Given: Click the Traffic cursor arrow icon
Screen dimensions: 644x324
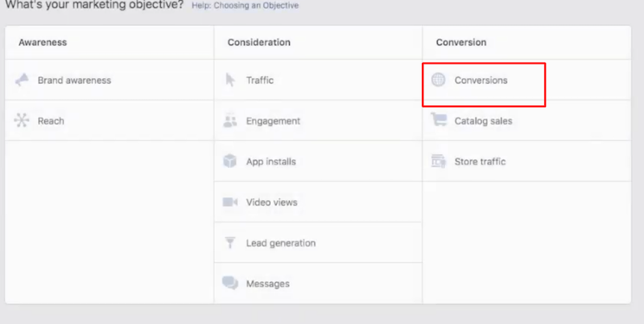Looking at the screenshot, I should pyautogui.click(x=230, y=81).
